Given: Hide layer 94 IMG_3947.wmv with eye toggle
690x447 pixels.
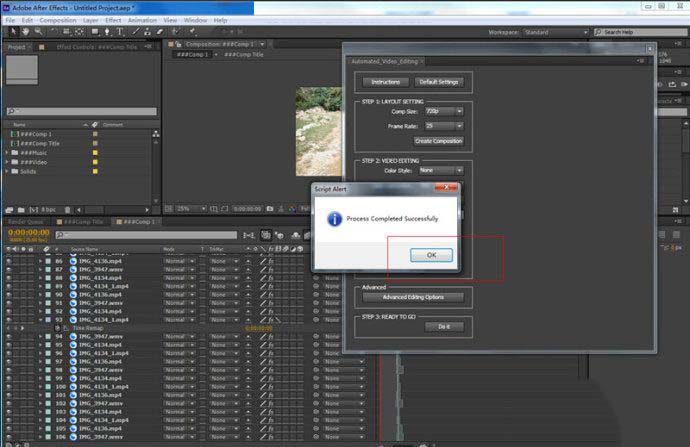Looking at the screenshot, I should point(8,337).
